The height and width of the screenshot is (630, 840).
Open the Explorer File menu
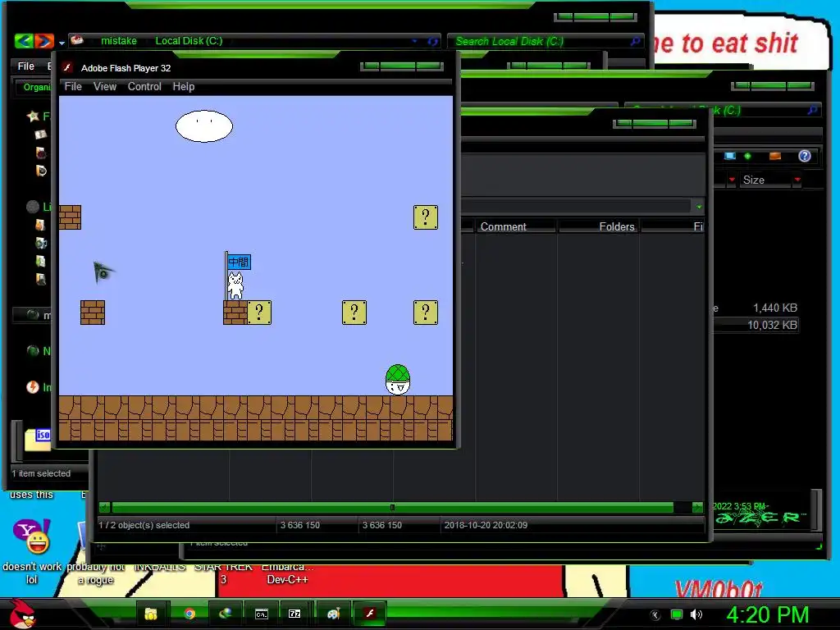(25, 66)
